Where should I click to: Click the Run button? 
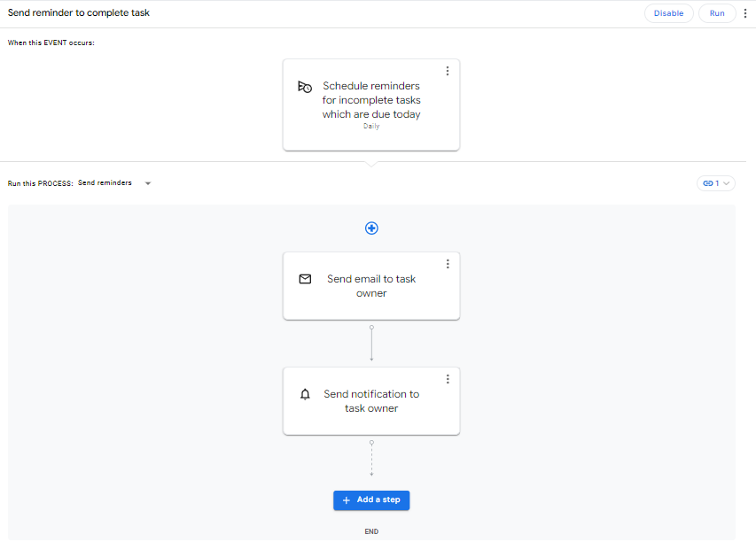tap(717, 13)
